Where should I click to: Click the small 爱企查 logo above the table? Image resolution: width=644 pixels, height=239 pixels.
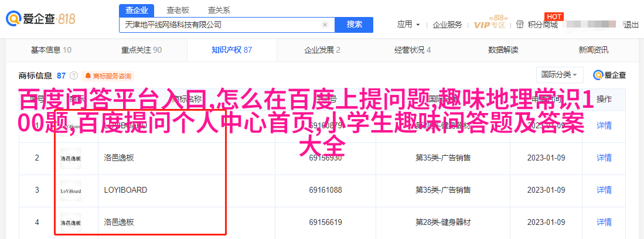pos(609,75)
